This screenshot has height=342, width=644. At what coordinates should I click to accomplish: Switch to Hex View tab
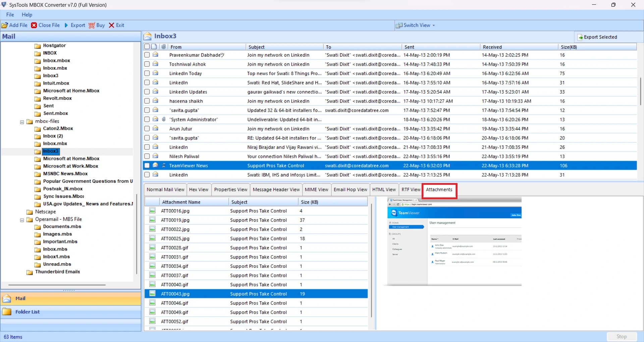click(199, 189)
